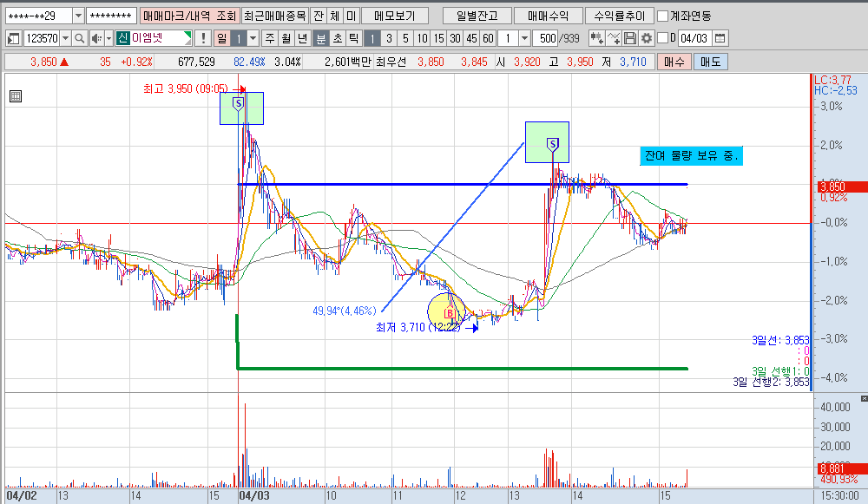Open the calendar date picker icon
868x504 pixels.
[x=720, y=38]
